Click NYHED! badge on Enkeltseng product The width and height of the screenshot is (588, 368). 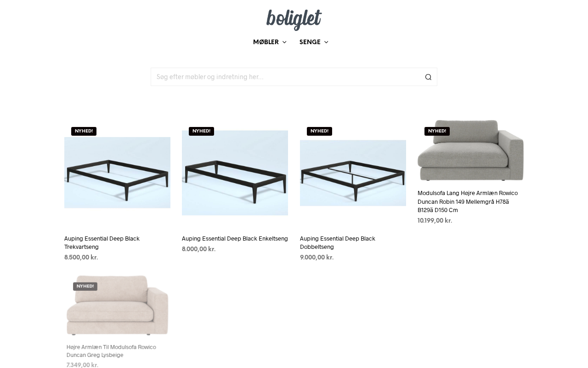(201, 131)
